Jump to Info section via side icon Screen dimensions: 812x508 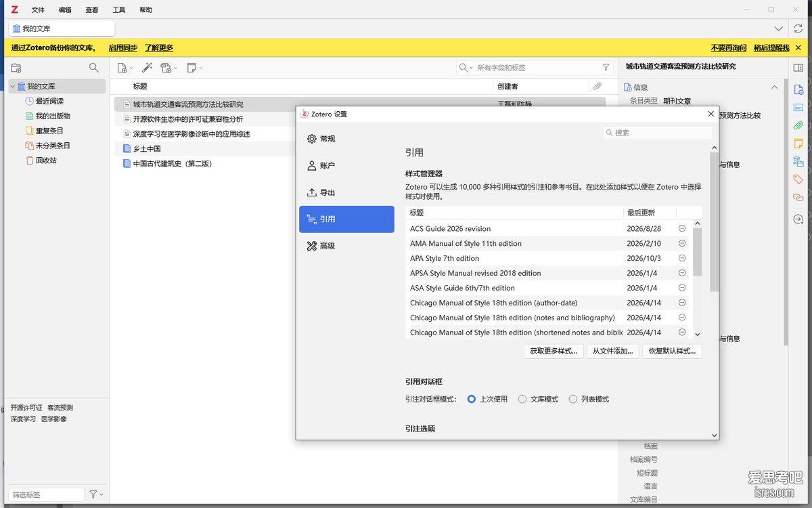pyautogui.click(x=798, y=89)
